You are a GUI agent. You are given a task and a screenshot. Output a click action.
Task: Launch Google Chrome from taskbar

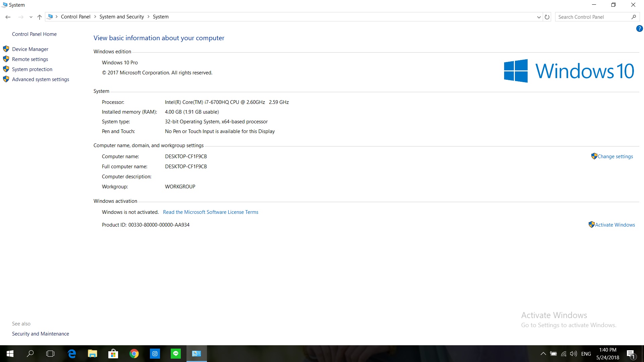(134, 354)
